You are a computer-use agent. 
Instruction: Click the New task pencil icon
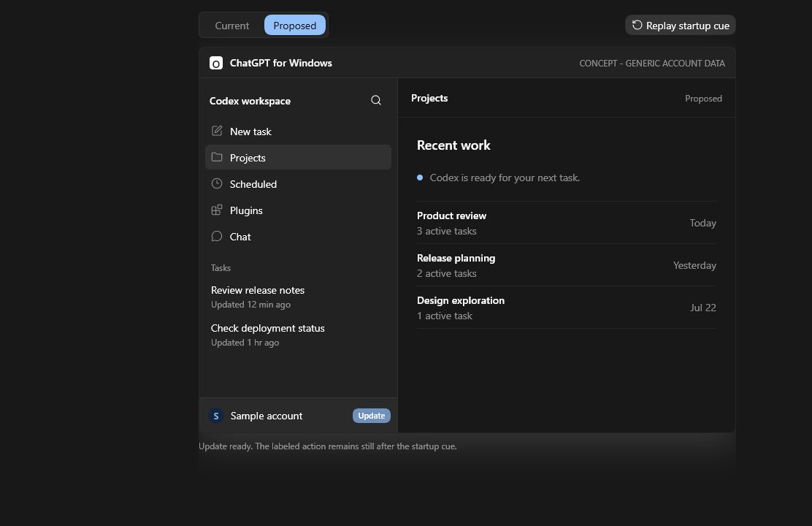(x=216, y=131)
